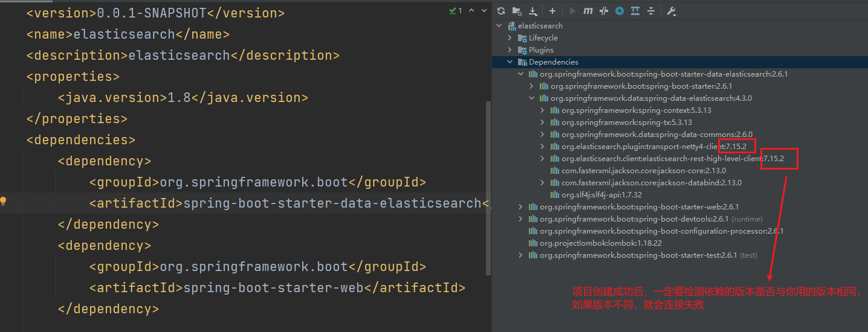Screen dimensions: 868x332
Task: Click the </properties> closing tag
Action: point(77,119)
